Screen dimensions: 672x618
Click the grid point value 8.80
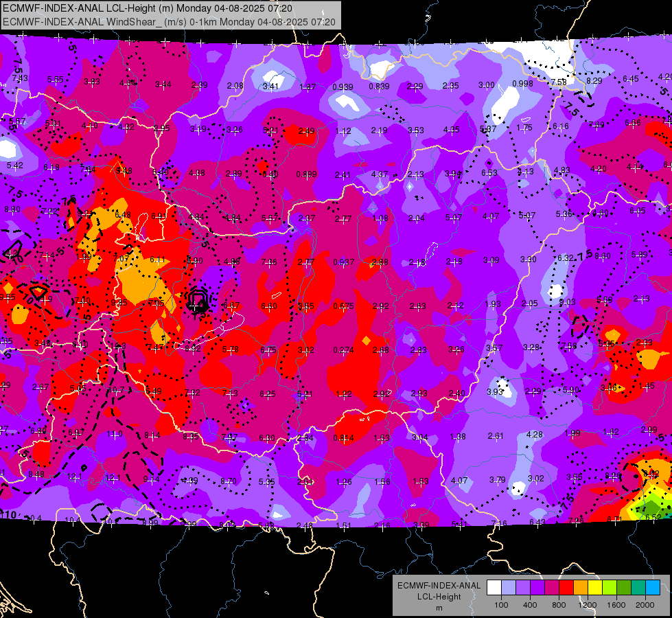pos(12,209)
